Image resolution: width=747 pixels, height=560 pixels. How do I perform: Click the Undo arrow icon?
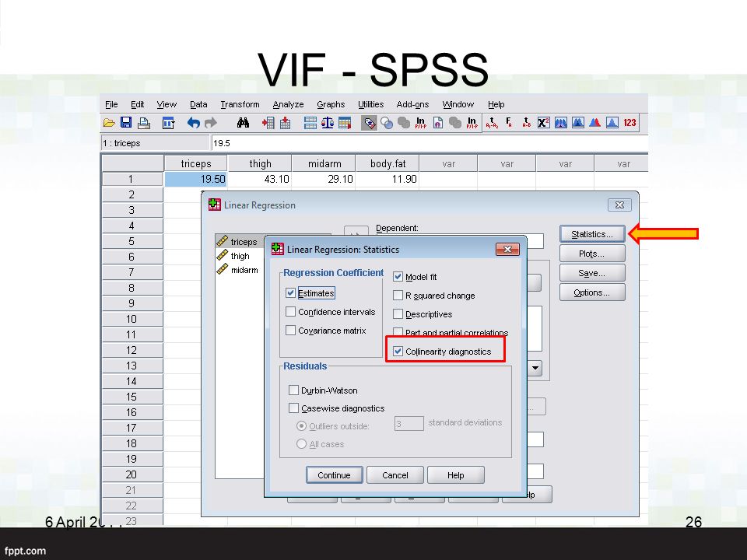coord(194,124)
